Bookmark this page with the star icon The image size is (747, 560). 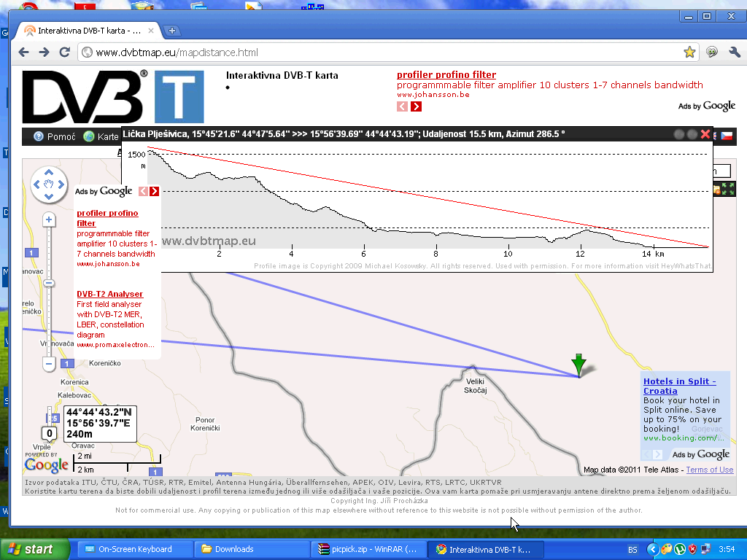coord(689,52)
